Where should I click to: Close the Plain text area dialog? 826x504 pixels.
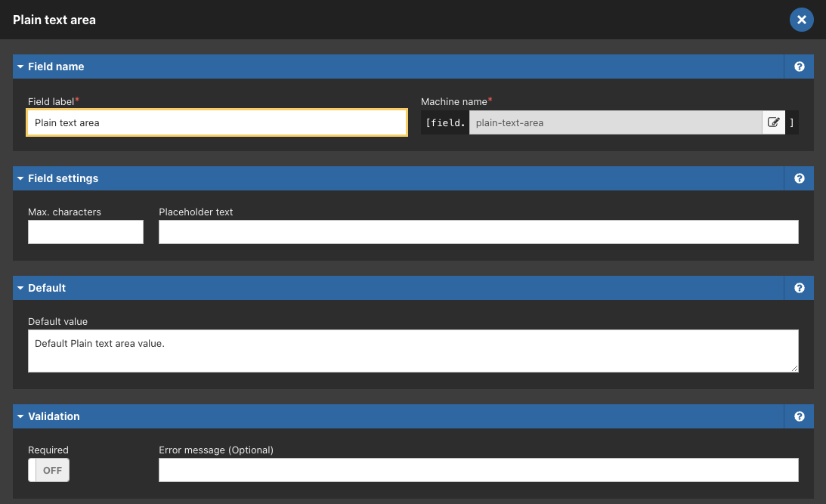(802, 20)
